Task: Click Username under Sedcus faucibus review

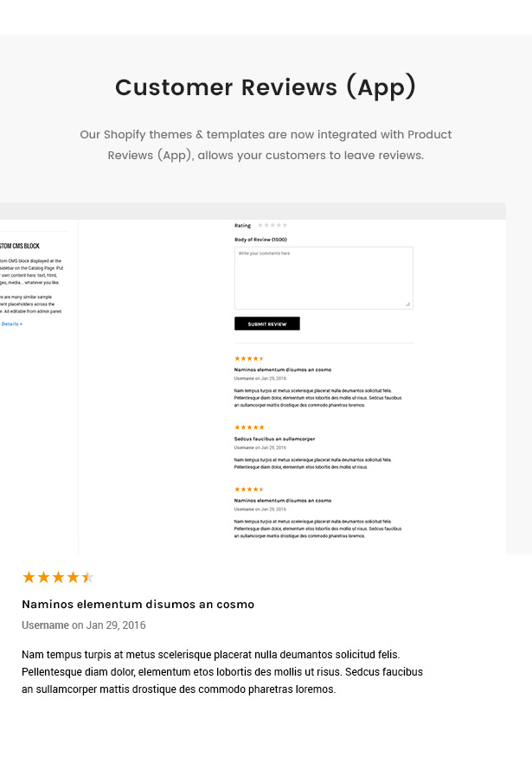Action: pyautogui.click(x=244, y=448)
